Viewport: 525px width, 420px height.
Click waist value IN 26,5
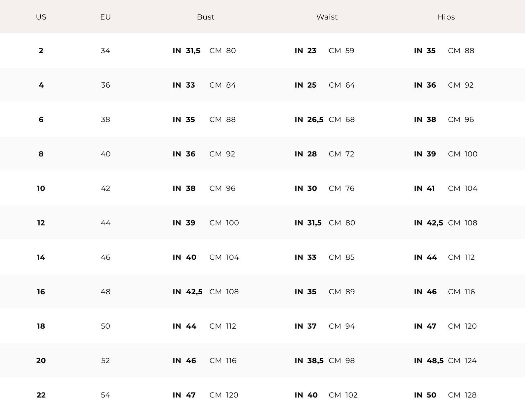(x=309, y=119)
